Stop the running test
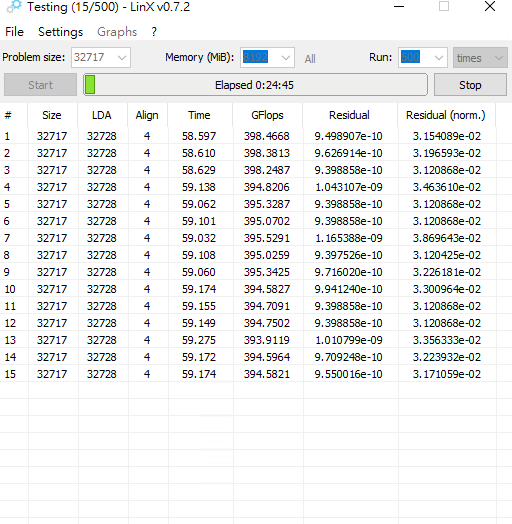 click(470, 85)
